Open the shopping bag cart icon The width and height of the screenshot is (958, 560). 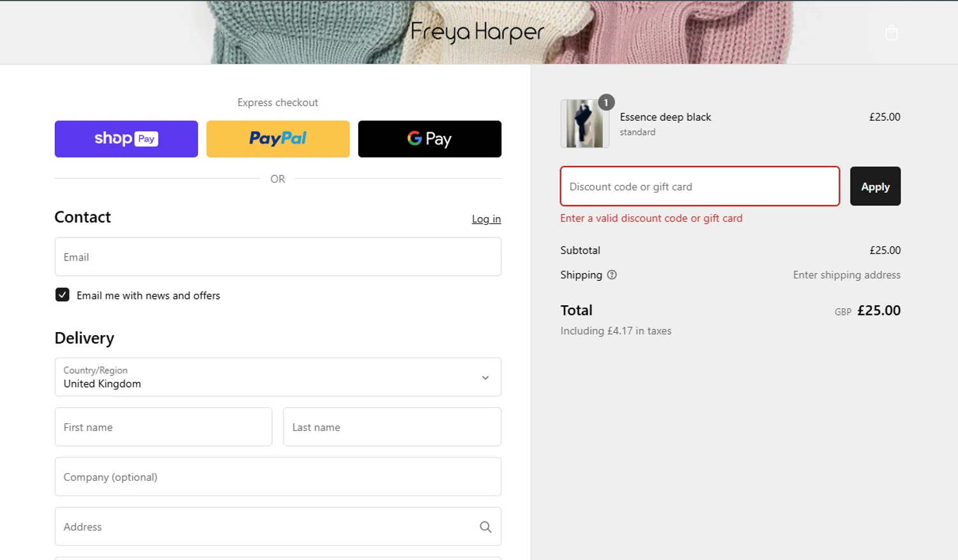[x=892, y=33]
